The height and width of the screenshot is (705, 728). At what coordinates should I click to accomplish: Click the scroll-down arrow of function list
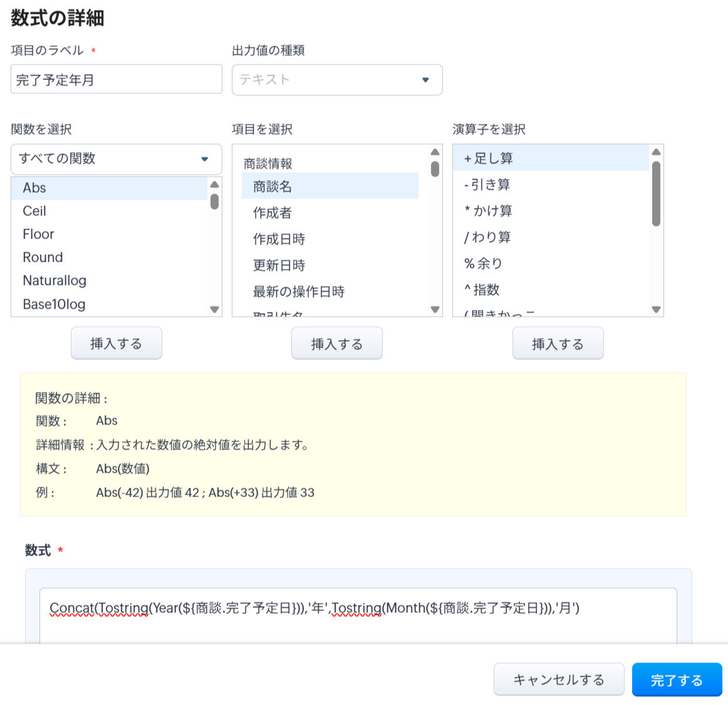tap(215, 309)
